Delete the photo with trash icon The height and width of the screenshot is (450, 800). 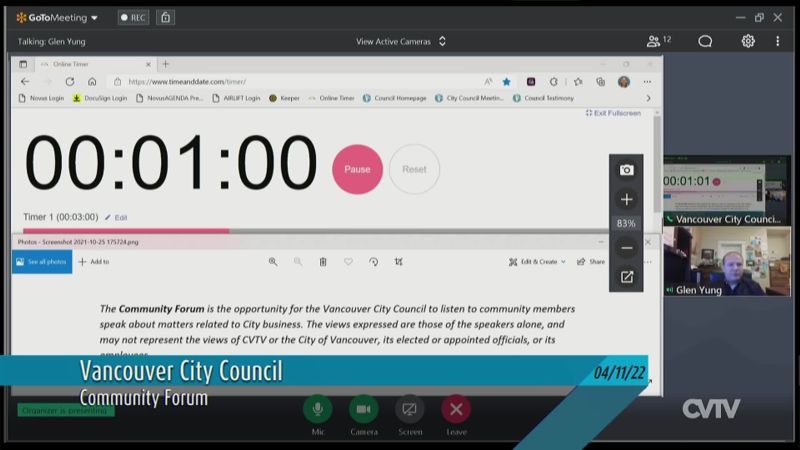[323, 262]
